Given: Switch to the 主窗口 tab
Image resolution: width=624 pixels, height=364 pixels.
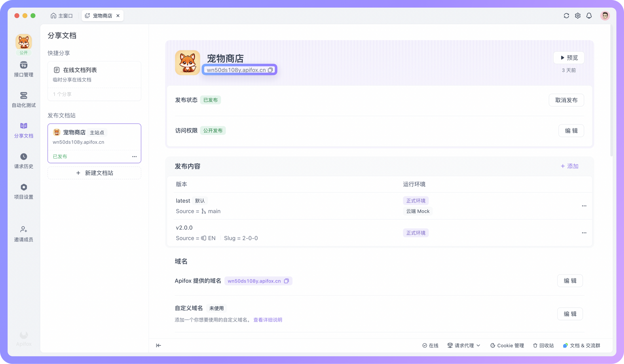Looking at the screenshot, I should tap(61, 16).
